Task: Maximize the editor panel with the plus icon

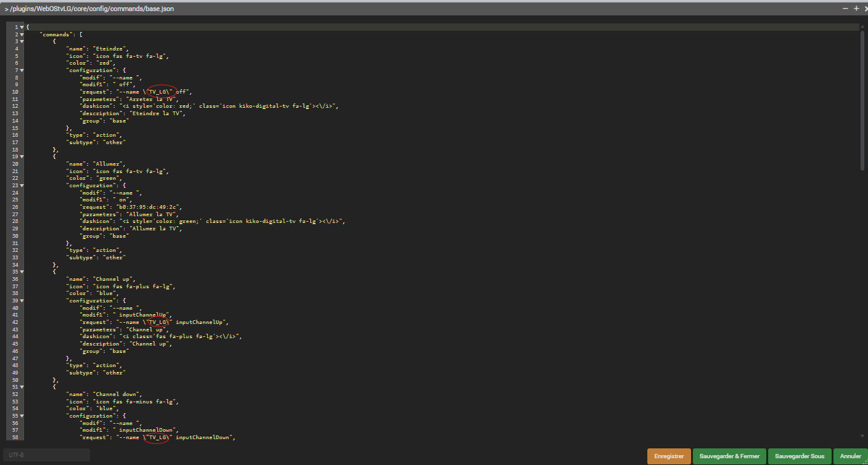Action: 856,9
